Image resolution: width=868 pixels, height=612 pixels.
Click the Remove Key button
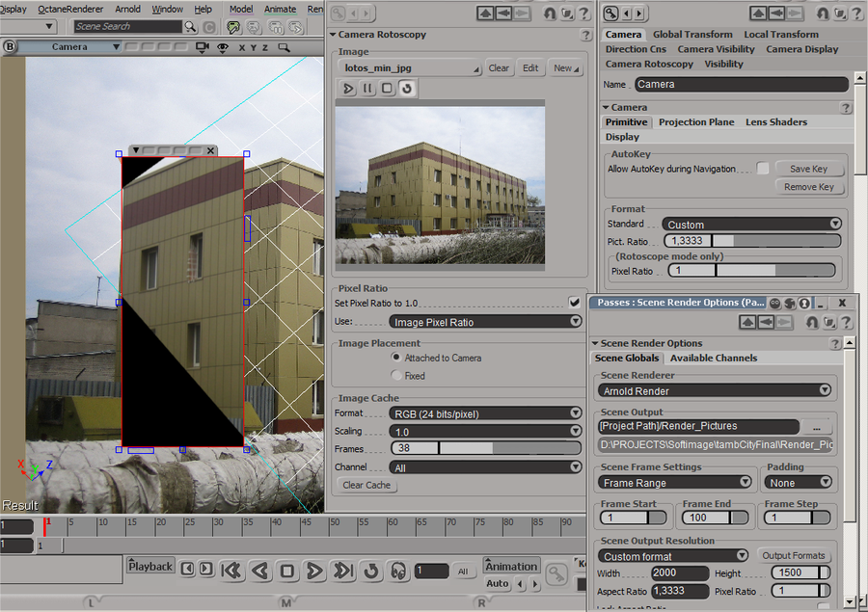point(809,187)
